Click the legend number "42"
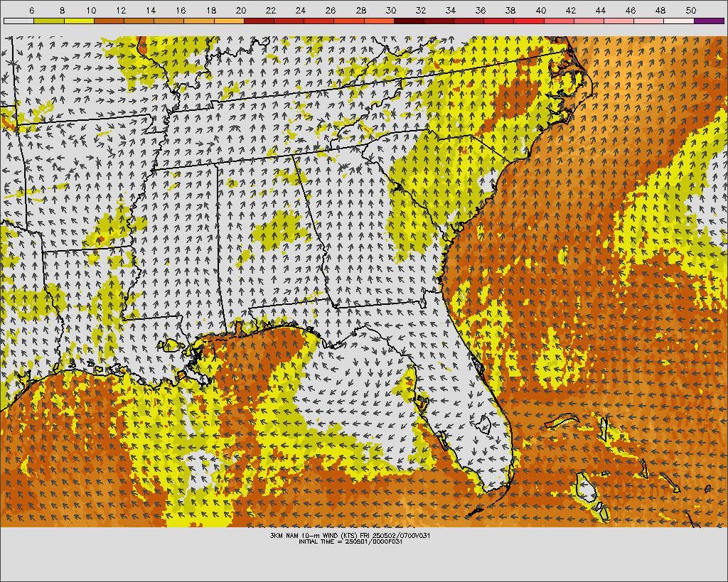728x582 pixels. 571,10
